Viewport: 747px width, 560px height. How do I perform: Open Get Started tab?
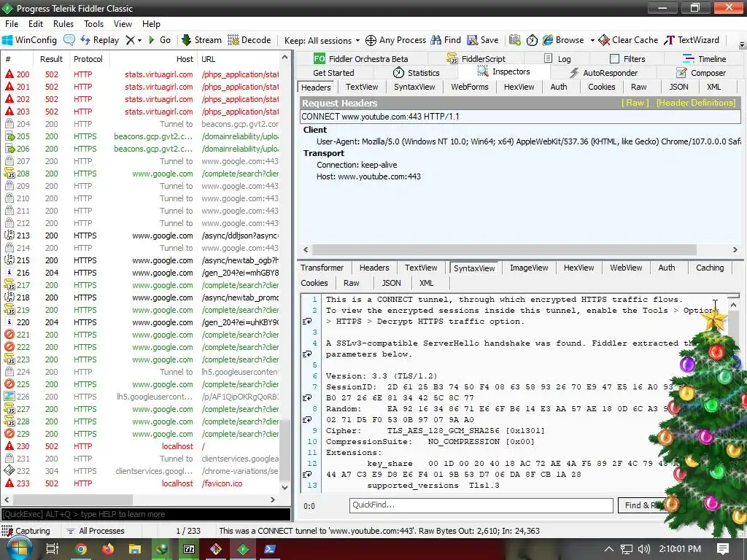333,73
